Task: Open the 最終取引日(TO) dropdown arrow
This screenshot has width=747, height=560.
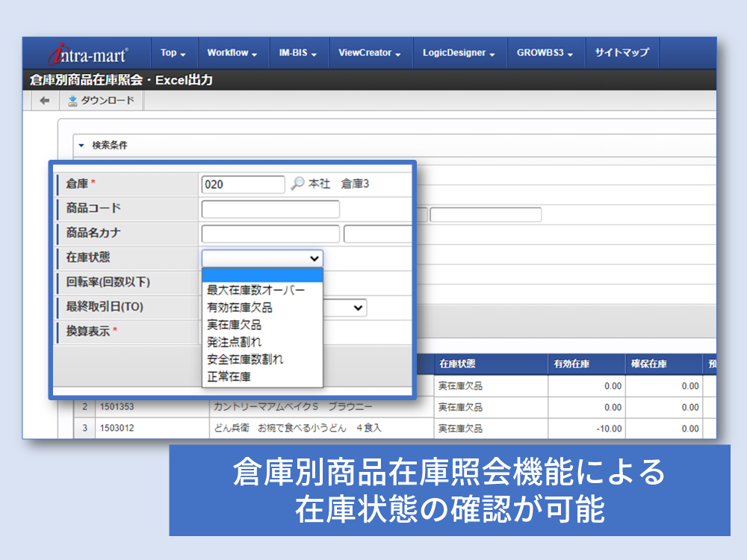Action: [x=359, y=308]
